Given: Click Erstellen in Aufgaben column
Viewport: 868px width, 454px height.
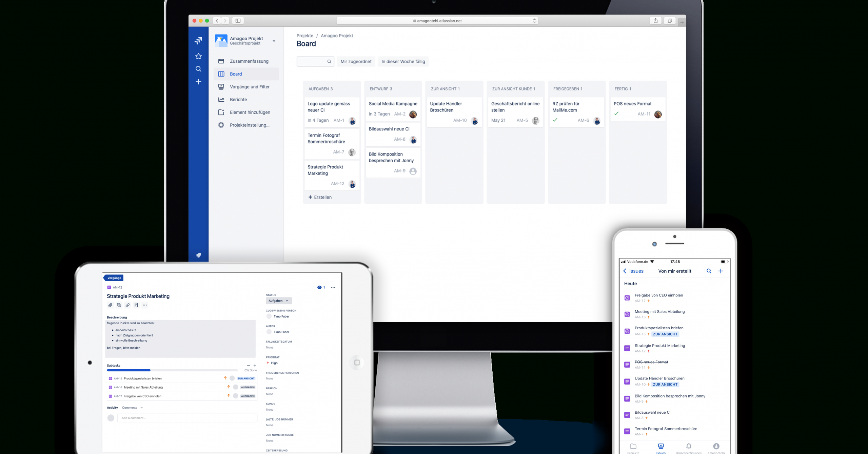Looking at the screenshot, I should 320,197.
